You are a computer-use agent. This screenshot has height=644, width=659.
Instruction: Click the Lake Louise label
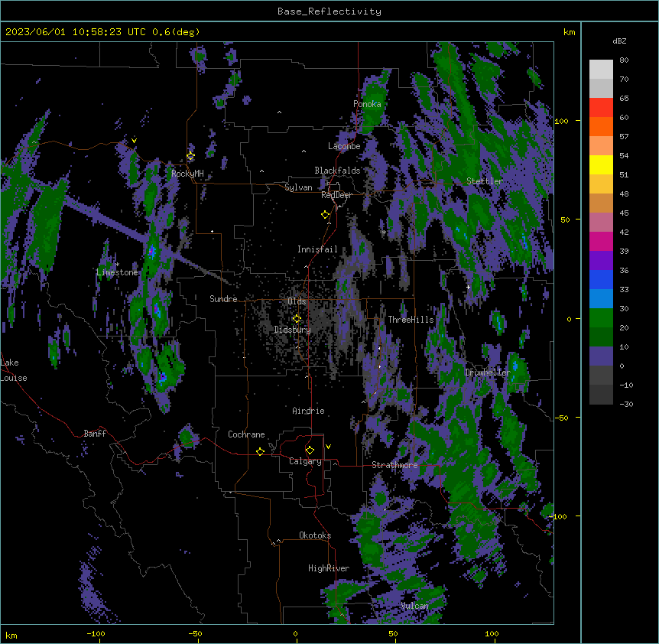tap(14, 370)
